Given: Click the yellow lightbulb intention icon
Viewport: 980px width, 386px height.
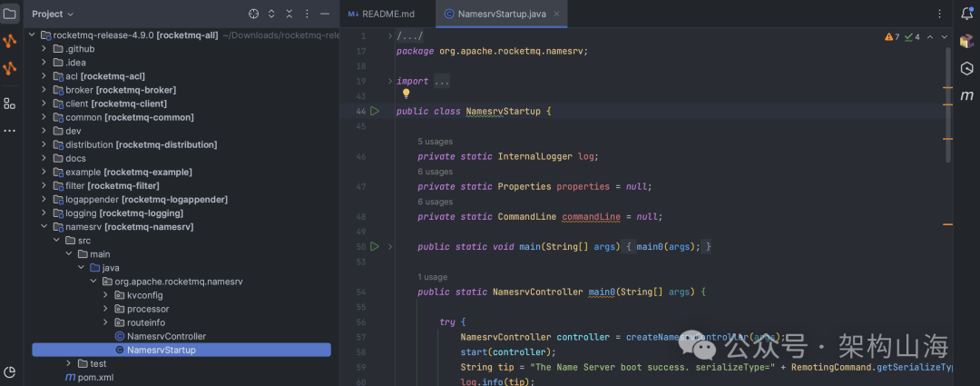Looking at the screenshot, I should coord(406,94).
